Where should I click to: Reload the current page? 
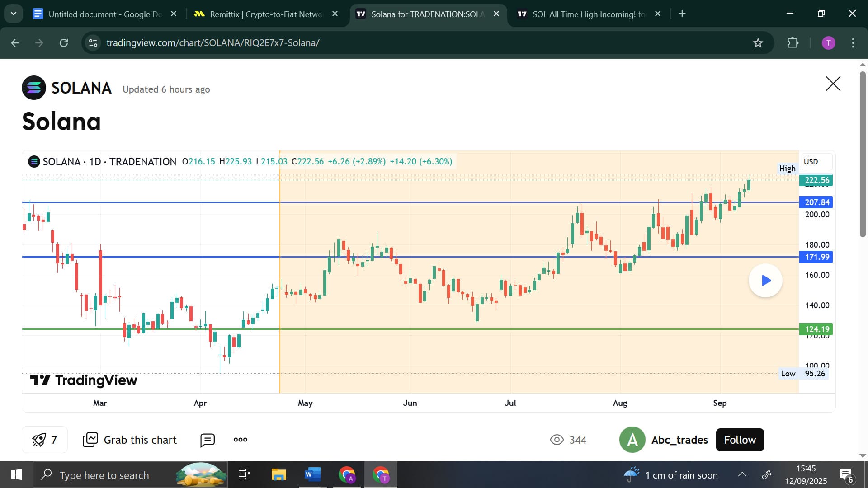pos(64,43)
